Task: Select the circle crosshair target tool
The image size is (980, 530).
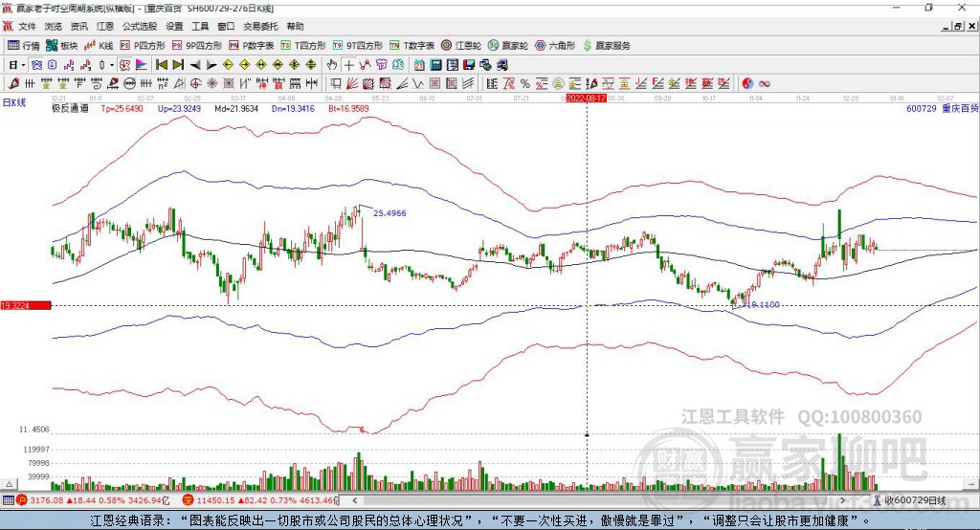Action: (x=195, y=84)
